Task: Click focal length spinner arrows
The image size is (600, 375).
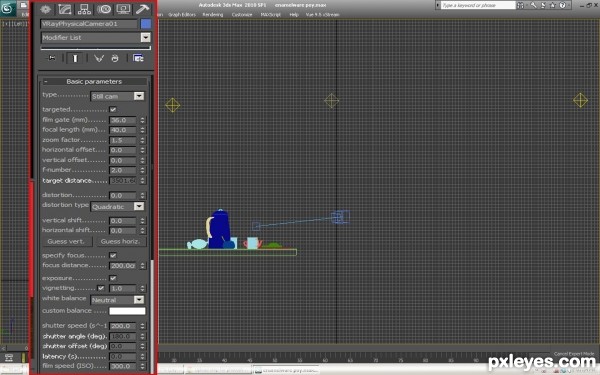Action: point(142,130)
